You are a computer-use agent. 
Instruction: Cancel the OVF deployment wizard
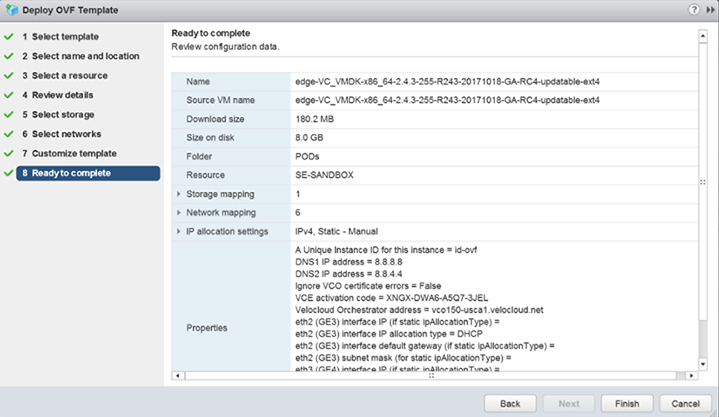coord(685,402)
